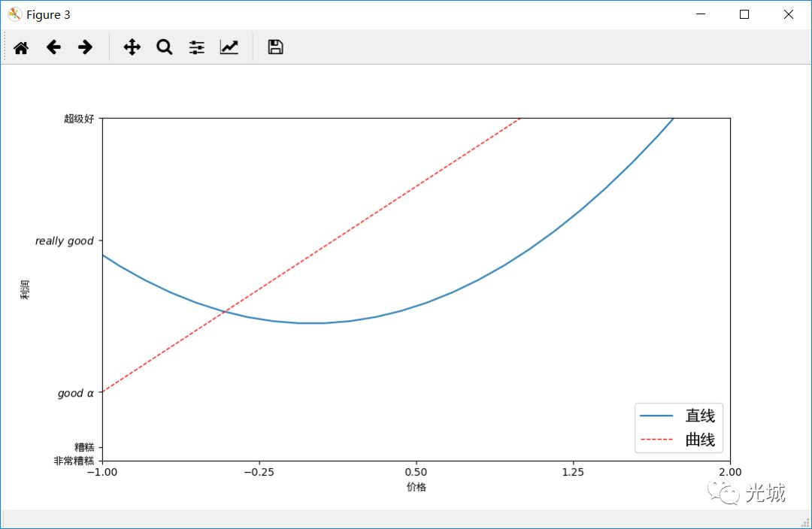
Task: Go forward to next view arrow
Action: (x=86, y=47)
